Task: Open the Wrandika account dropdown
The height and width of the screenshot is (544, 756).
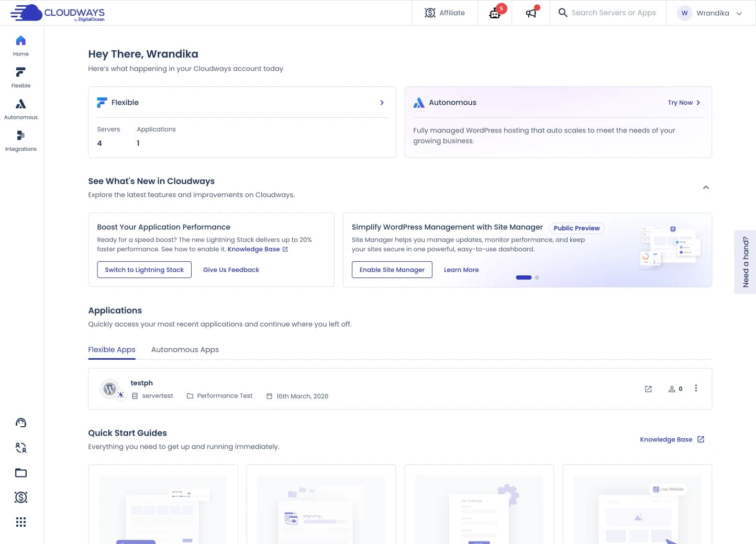Action: (x=710, y=13)
